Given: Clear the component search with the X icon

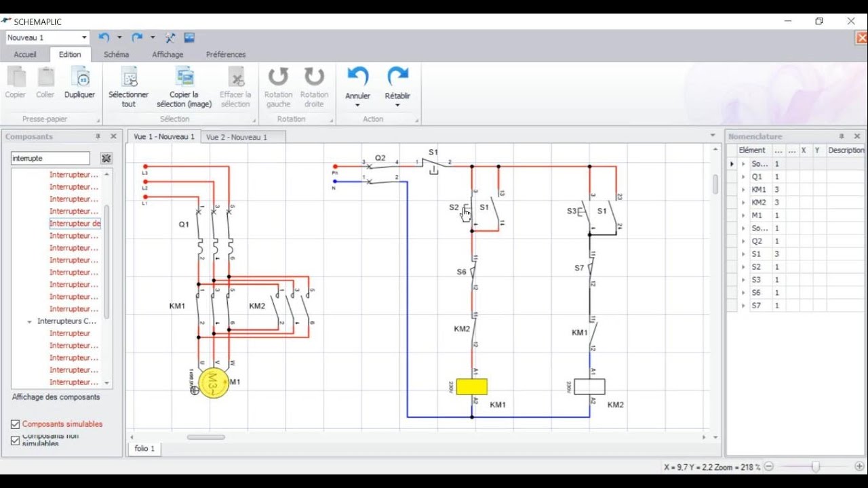Looking at the screenshot, I should (x=106, y=159).
